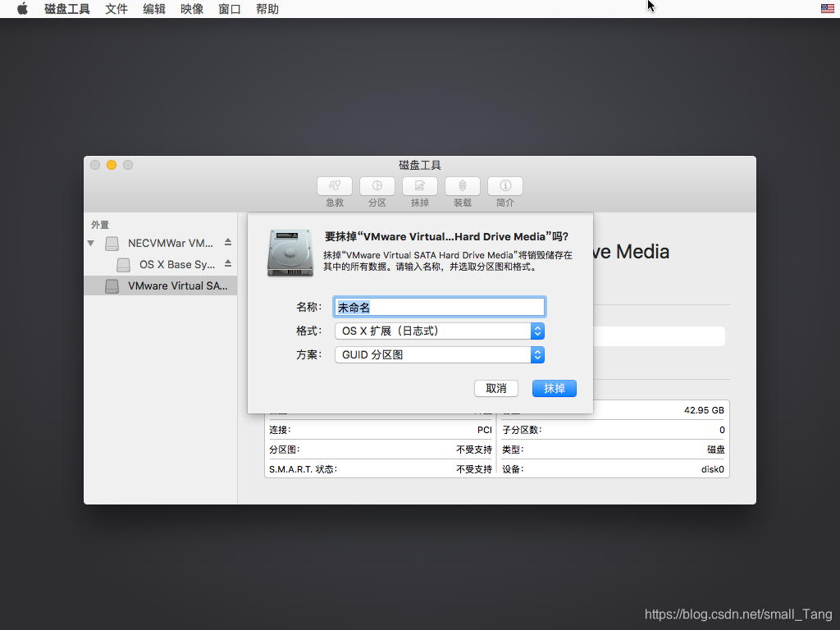Click the 急救 first aid toolbar icon
This screenshot has width=840, height=630.
335,186
